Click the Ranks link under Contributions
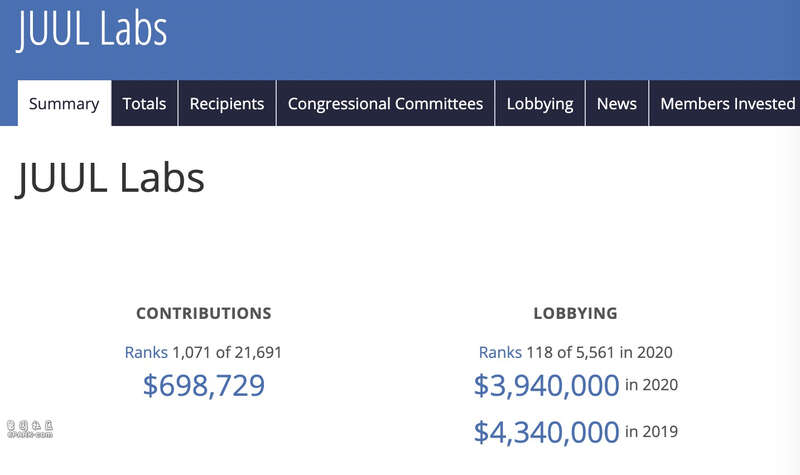This screenshot has width=800, height=475. (x=146, y=352)
